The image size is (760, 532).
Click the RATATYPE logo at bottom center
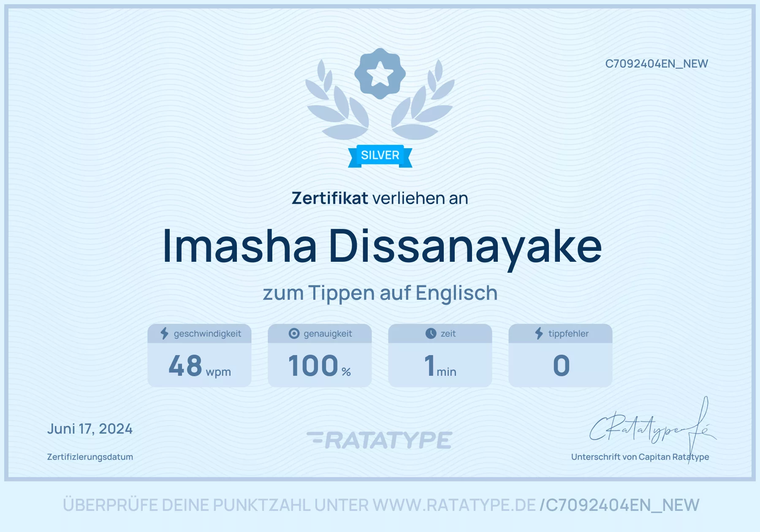380,440
